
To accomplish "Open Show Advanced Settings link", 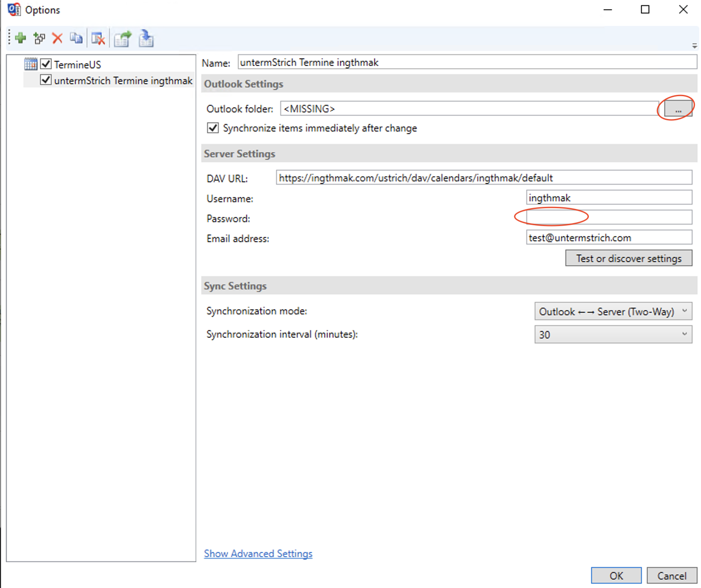I will [x=258, y=553].
